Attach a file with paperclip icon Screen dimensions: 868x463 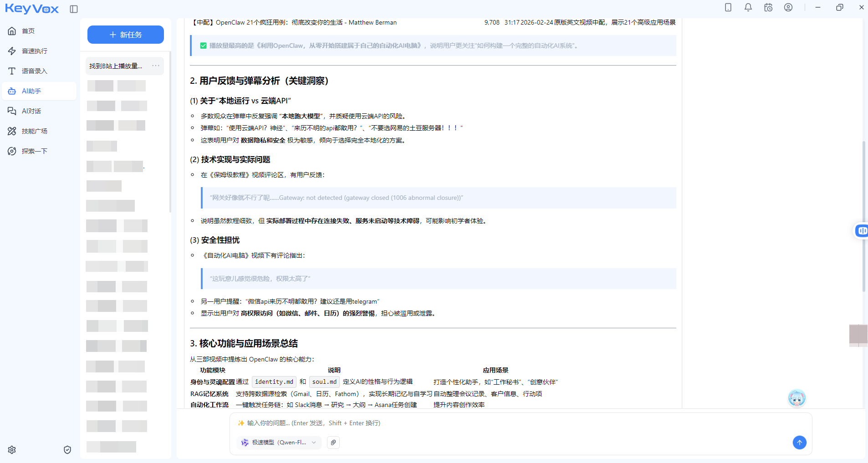coord(333,443)
